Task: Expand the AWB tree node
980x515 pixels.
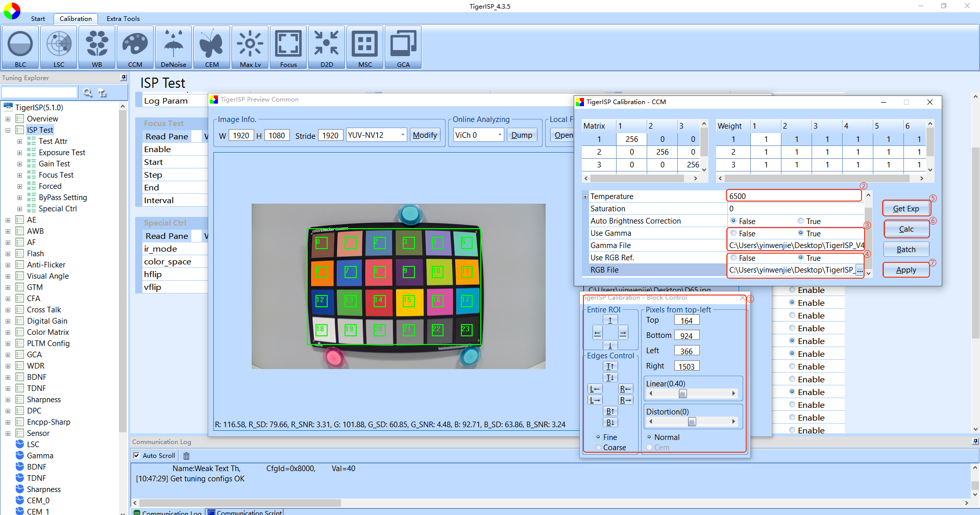Action: [8, 231]
